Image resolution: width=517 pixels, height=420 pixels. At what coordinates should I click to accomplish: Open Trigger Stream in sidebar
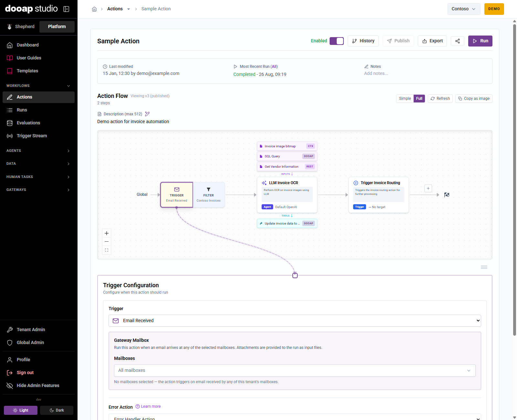coord(38,136)
